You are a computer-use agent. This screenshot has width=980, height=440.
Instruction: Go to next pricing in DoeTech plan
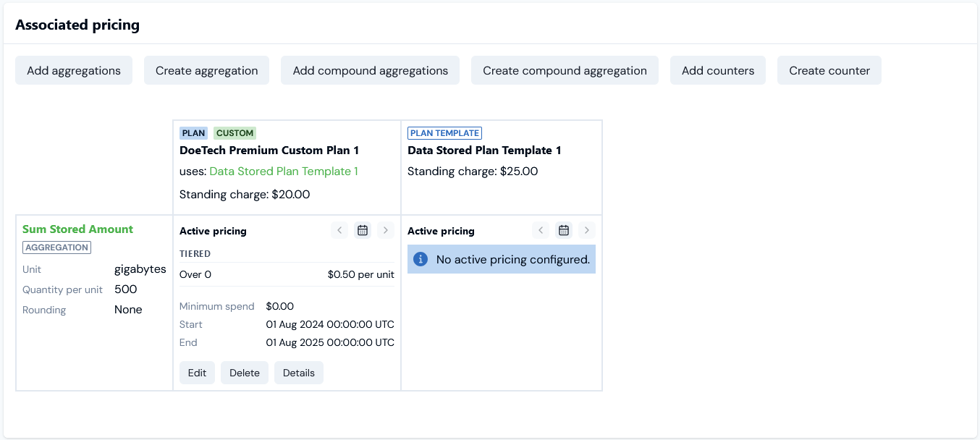pyautogui.click(x=386, y=230)
